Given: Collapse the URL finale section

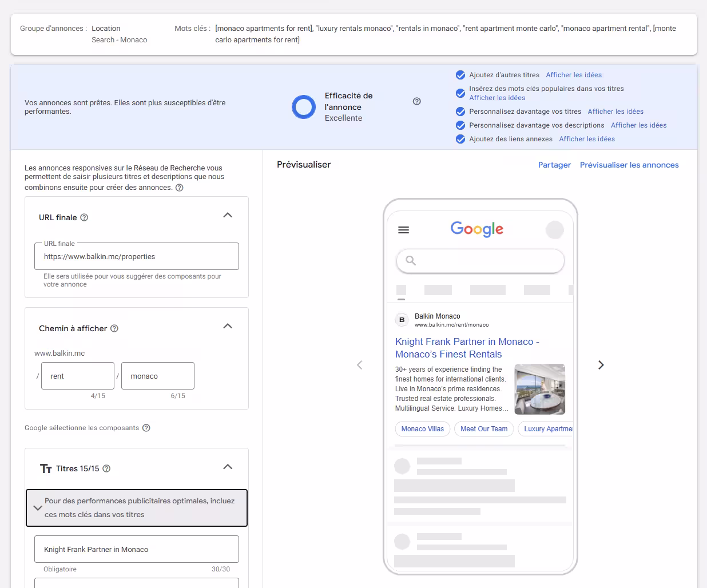Looking at the screenshot, I should pos(227,215).
